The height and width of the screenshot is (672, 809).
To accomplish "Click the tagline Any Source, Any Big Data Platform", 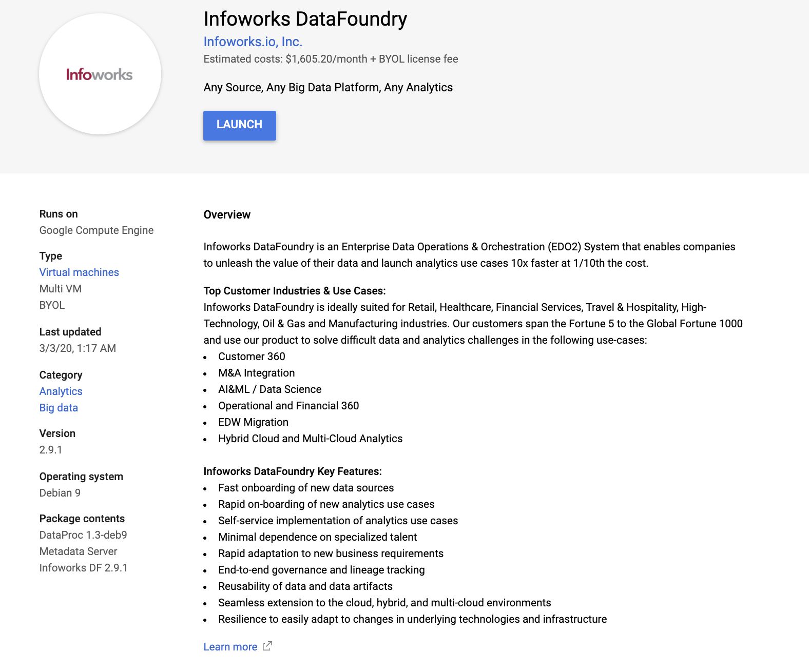I will (x=328, y=88).
